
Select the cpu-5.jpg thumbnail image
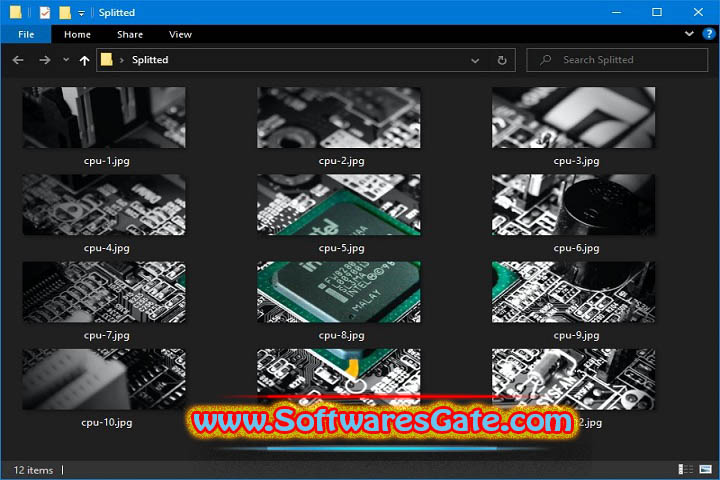pos(339,205)
